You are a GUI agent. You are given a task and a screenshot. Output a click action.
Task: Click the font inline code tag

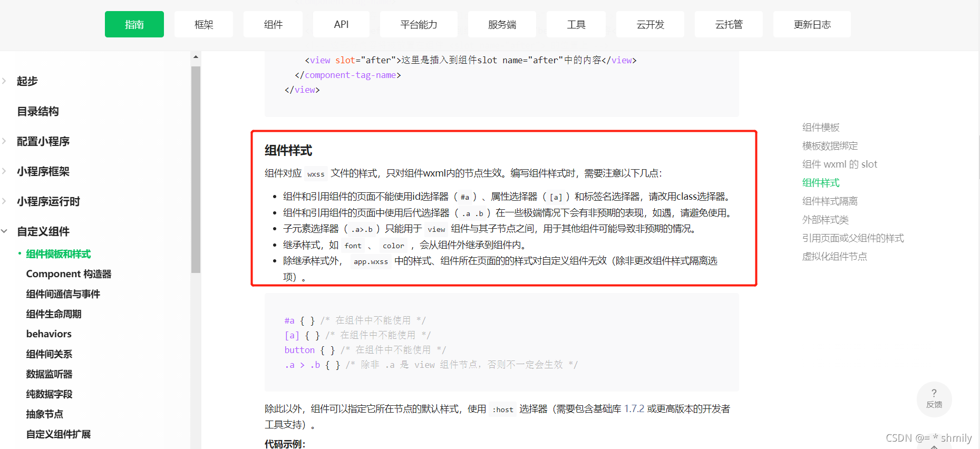click(353, 245)
